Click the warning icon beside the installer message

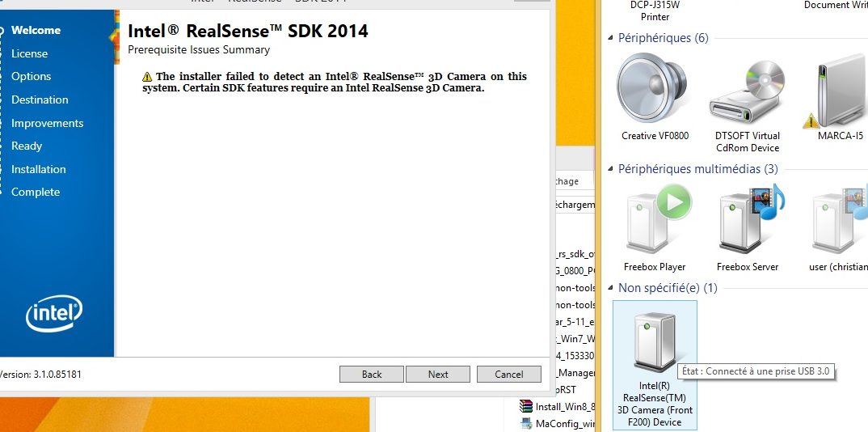[147, 76]
